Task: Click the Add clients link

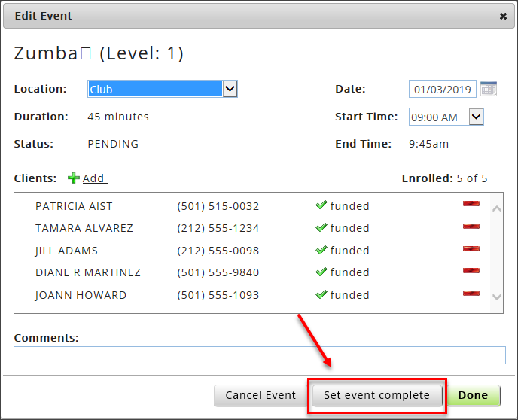Action: point(94,178)
